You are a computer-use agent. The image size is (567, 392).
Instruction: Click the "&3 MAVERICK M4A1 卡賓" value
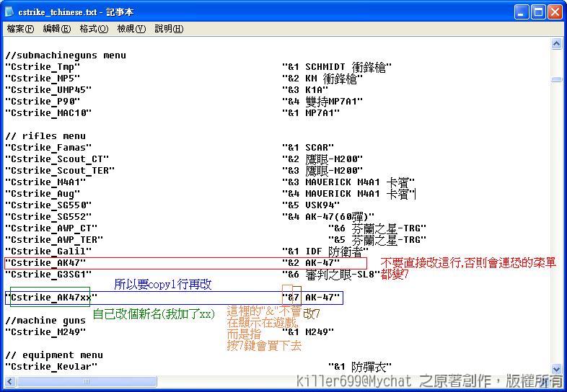[x=348, y=182]
